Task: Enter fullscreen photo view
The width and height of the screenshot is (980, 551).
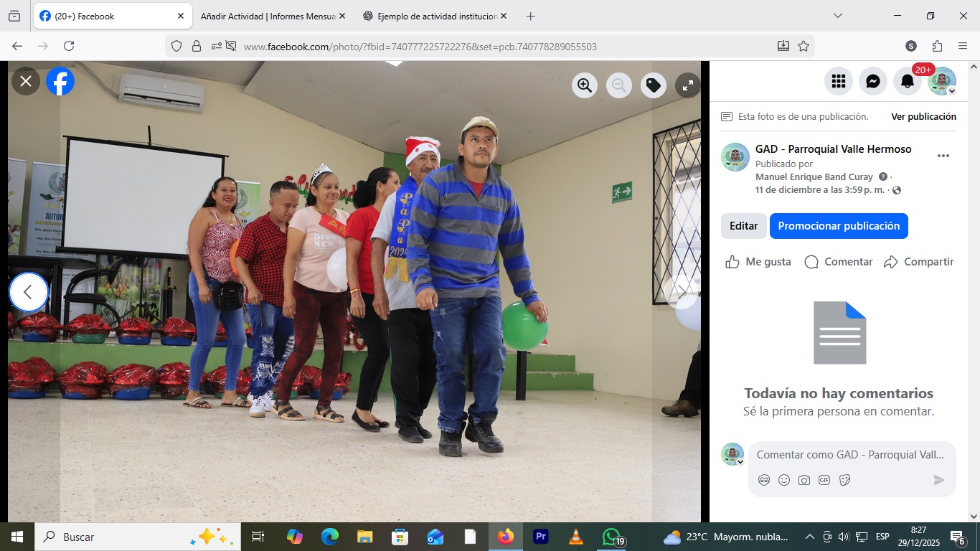Action: click(687, 86)
